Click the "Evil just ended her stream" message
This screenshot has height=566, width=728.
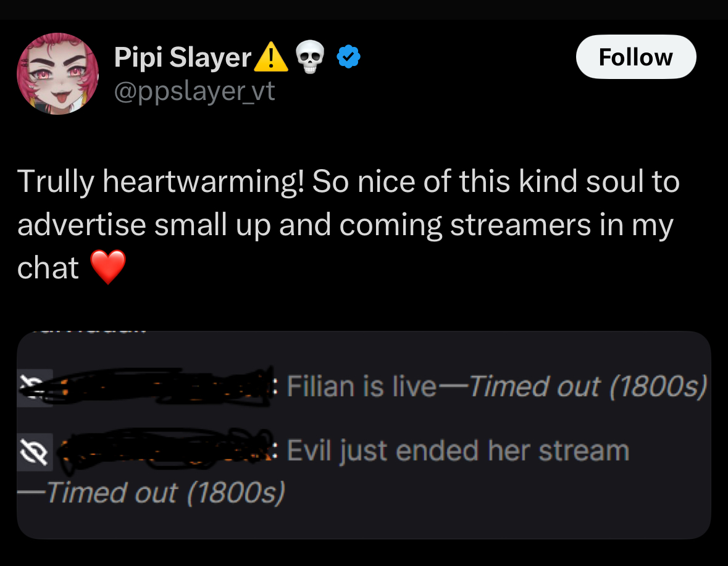point(458,451)
